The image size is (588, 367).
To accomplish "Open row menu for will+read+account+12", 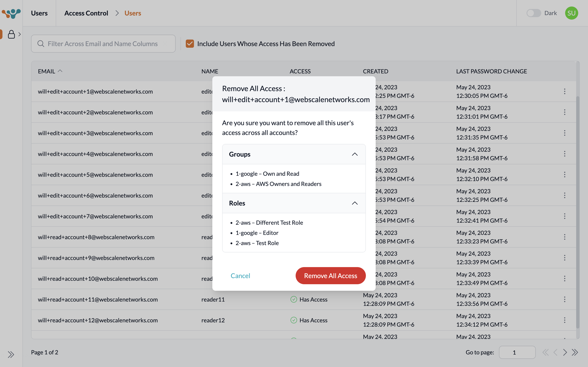I will 565,320.
